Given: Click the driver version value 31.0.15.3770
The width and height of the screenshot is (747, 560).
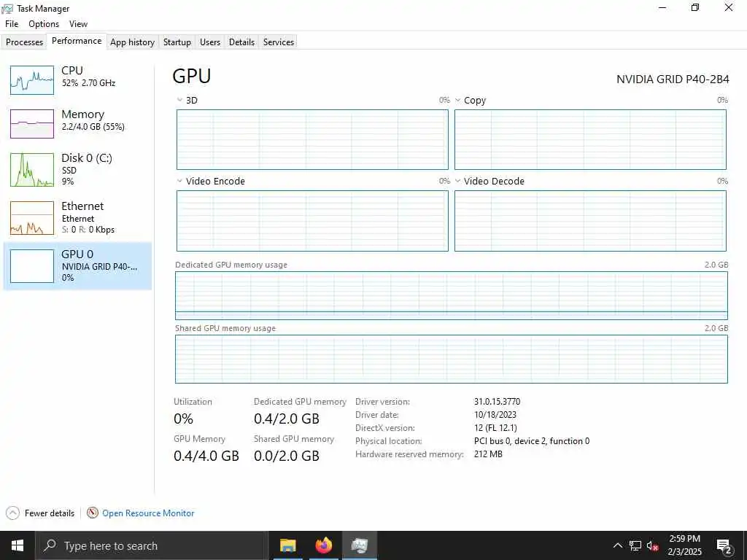Looking at the screenshot, I should (497, 402).
